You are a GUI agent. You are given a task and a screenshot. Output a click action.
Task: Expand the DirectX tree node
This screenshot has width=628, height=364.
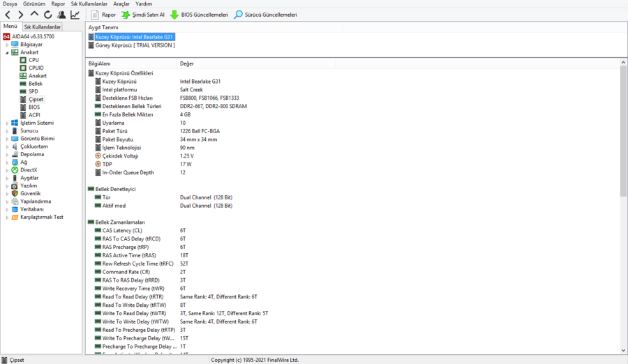click(7, 170)
